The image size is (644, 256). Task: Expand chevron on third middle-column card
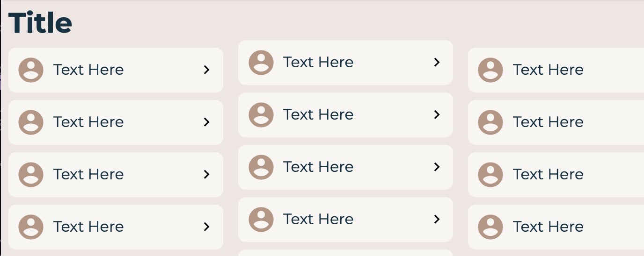click(x=437, y=167)
